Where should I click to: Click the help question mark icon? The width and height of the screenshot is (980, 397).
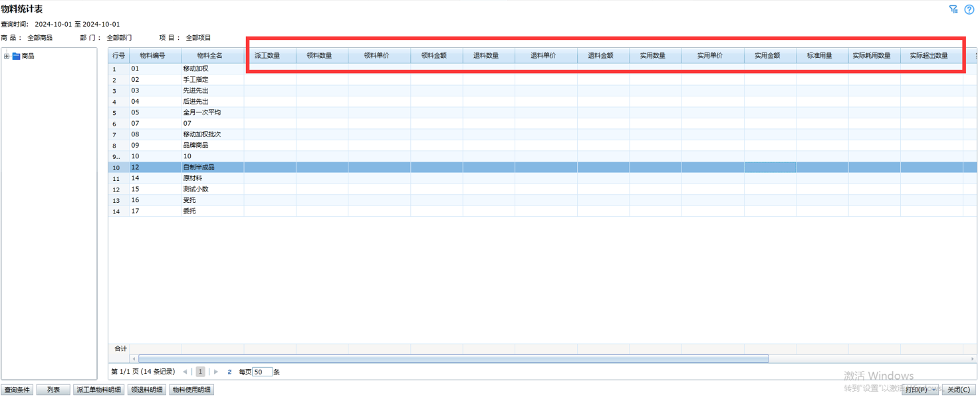pyautogui.click(x=969, y=9)
